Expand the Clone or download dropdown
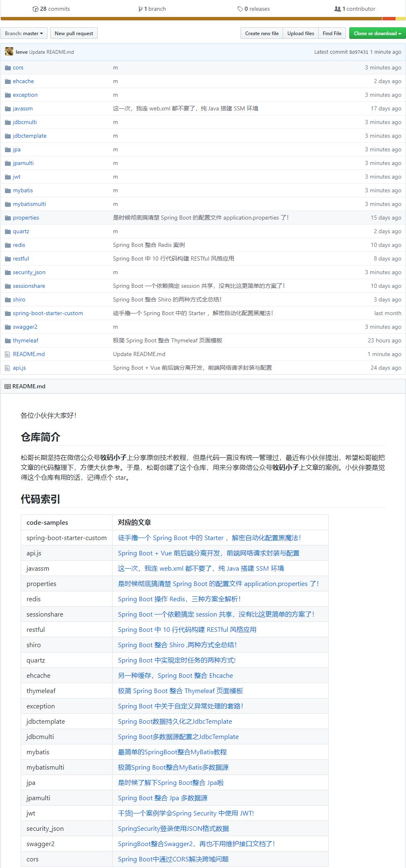 (377, 33)
